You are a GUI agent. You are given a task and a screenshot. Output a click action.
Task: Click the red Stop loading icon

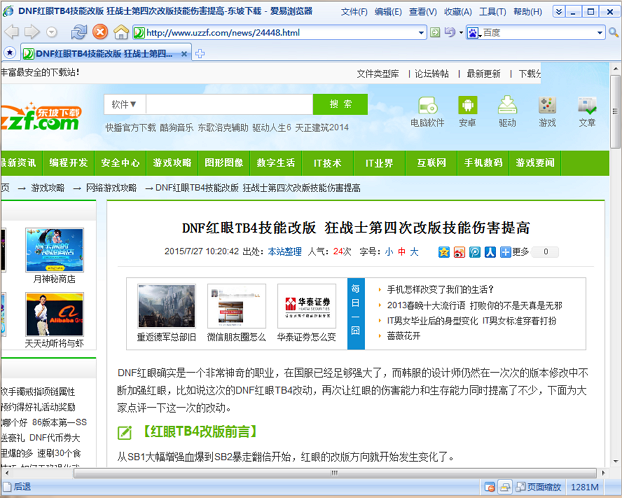(100, 32)
